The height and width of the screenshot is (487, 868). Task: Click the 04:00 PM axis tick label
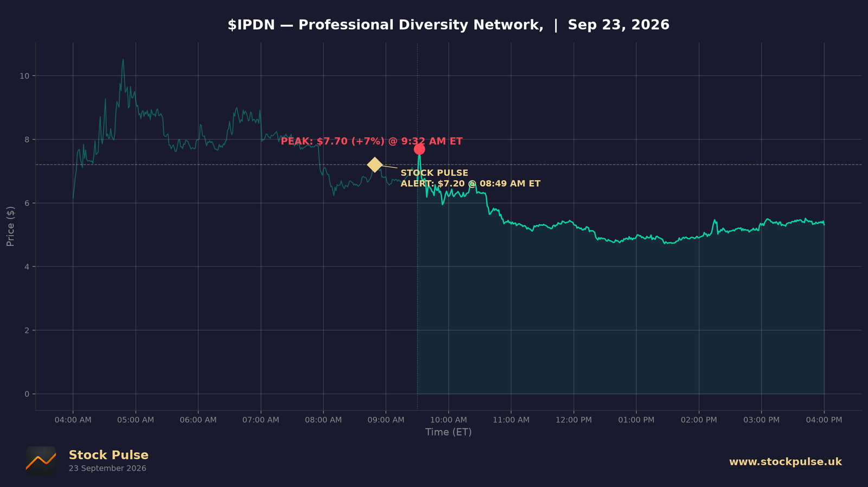tap(824, 420)
